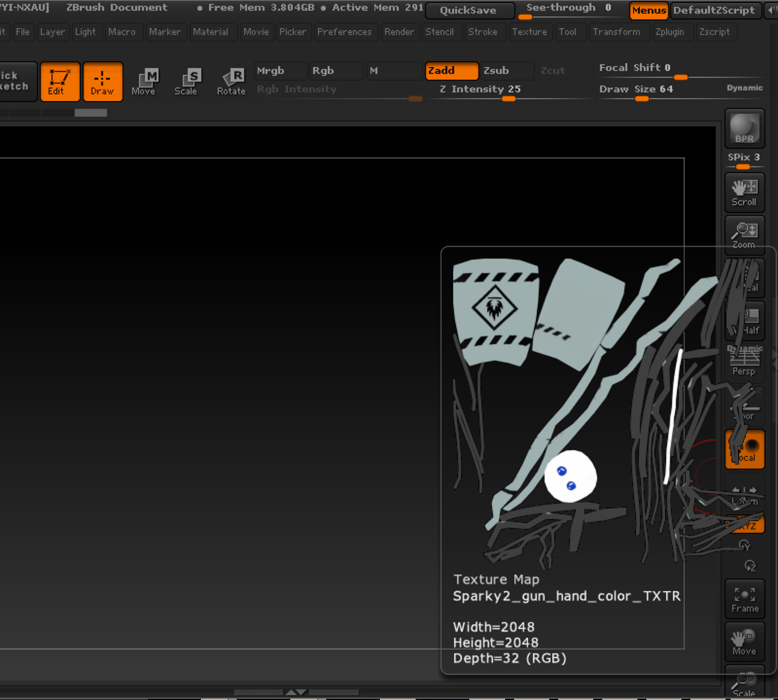Click the 'Texture Map' popup title

pos(497,579)
